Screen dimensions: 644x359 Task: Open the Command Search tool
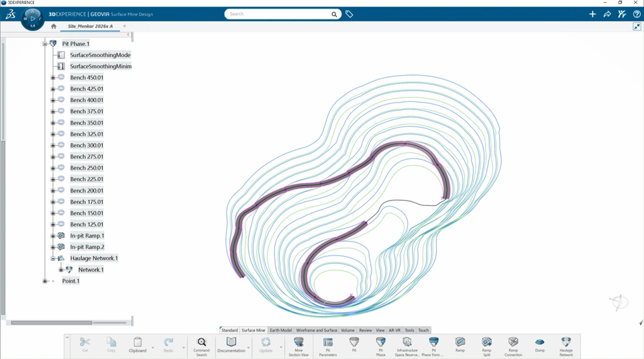tap(201, 347)
